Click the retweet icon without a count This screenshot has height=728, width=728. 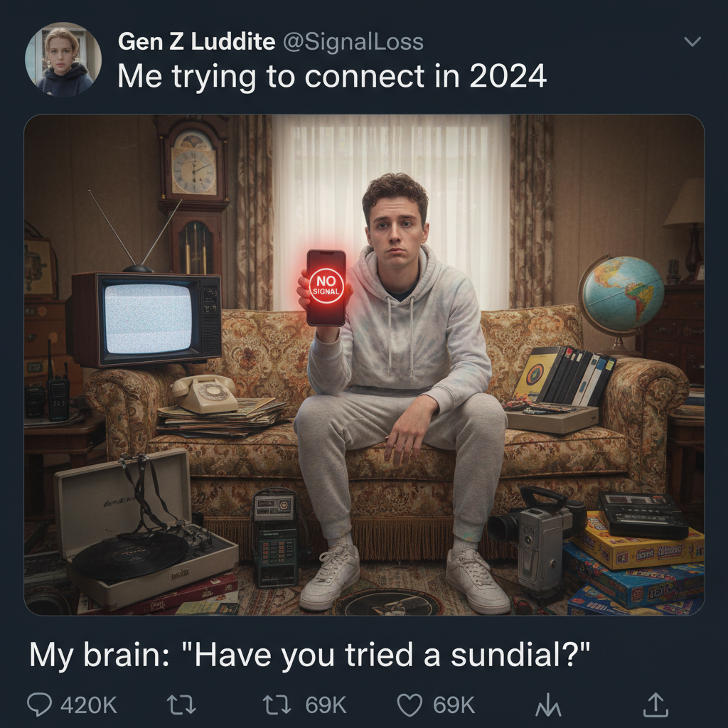click(x=181, y=705)
